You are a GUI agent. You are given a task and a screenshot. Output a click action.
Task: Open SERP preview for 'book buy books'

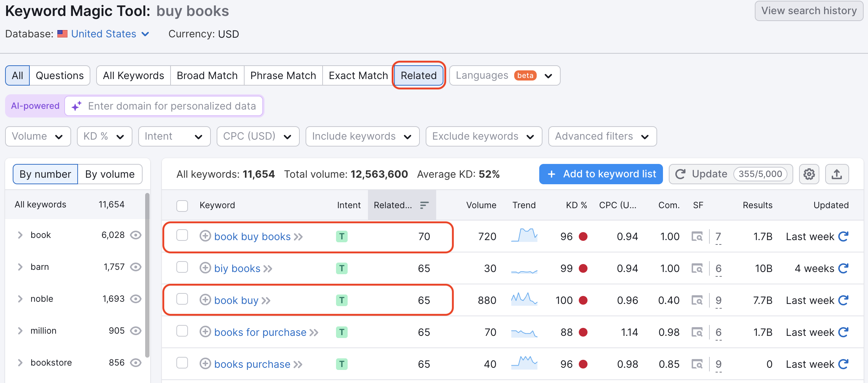(x=697, y=236)
